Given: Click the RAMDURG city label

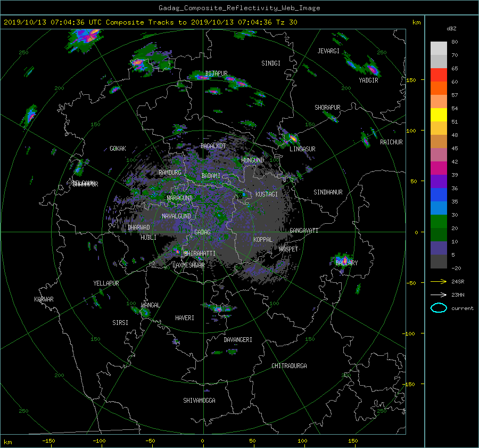Looking at the screenshot, I should [170, 173].
